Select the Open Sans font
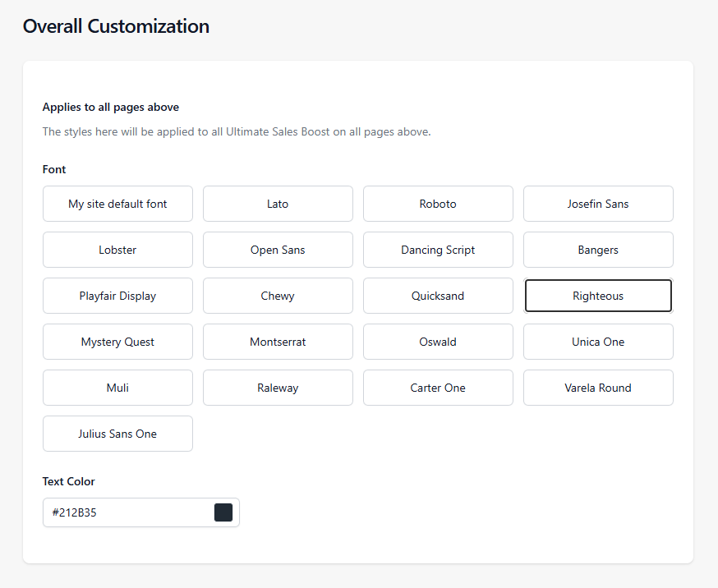This screenshot has width=718, height=588. (x=278, y=250)
